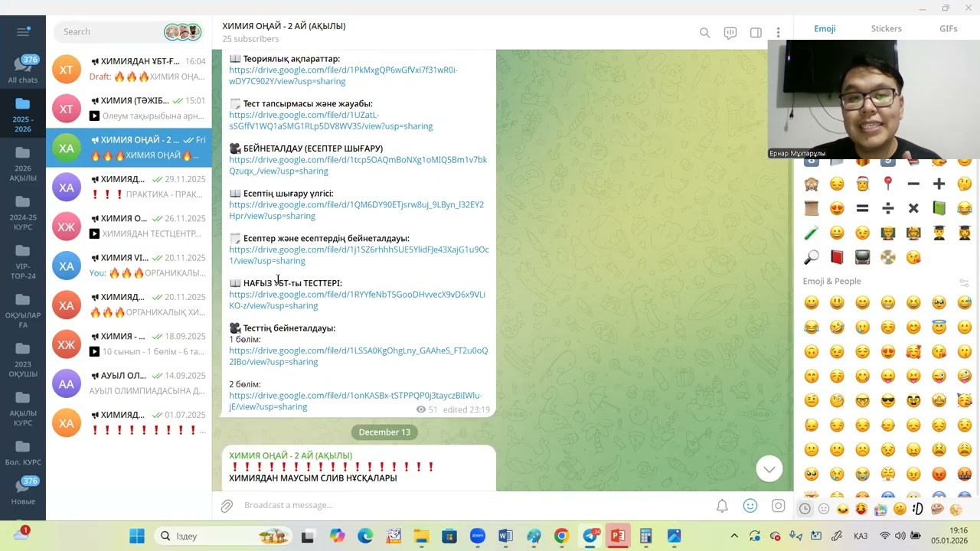
Task: Open the ОҚУШЫЛАРҒА chat folder
Action: pos(23,309)
